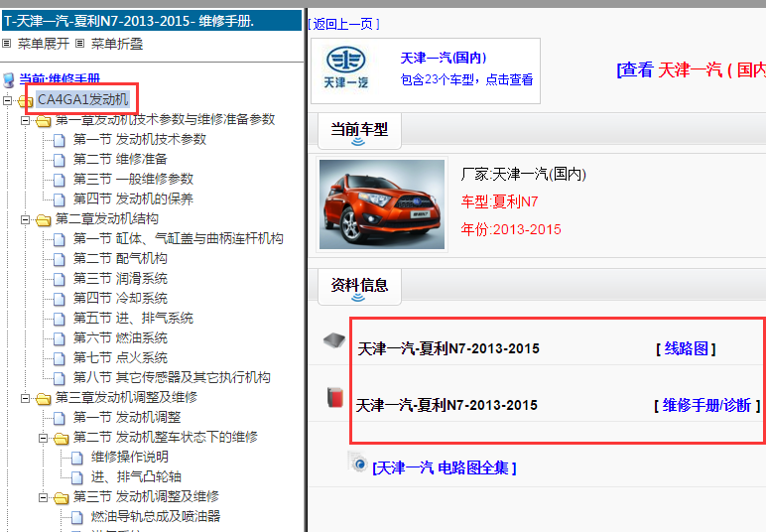Select the 当前车型 tab header

coord(359,131)
